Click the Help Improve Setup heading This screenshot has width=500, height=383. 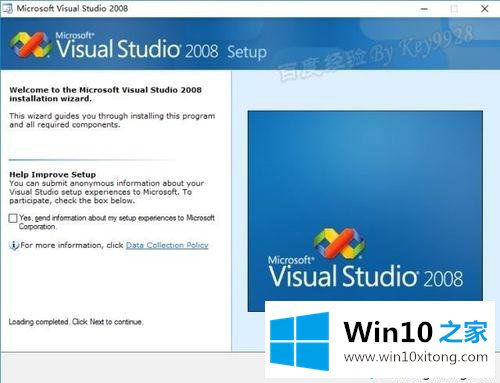[52, 174]
